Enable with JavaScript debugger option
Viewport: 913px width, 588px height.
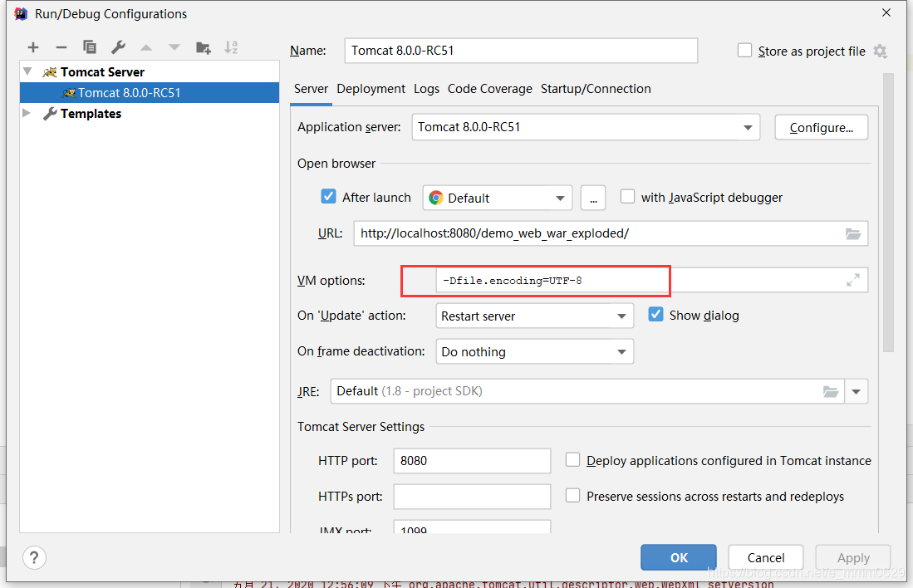627,197
